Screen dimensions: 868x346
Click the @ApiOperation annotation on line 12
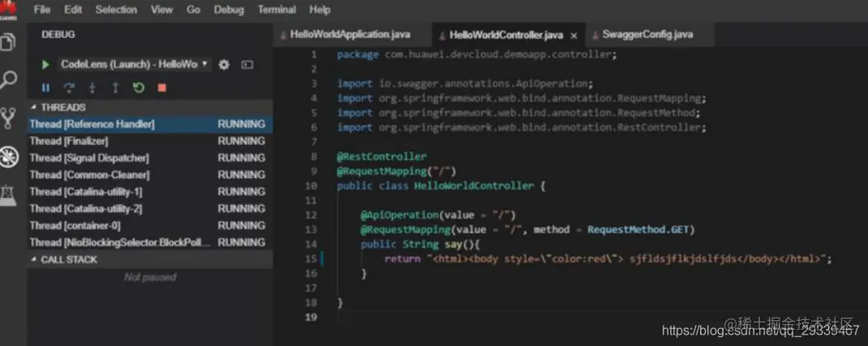click(438, 215)
